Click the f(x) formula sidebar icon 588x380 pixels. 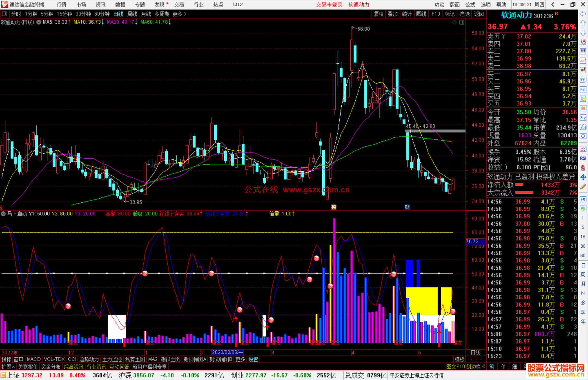[x=583, y=127]
